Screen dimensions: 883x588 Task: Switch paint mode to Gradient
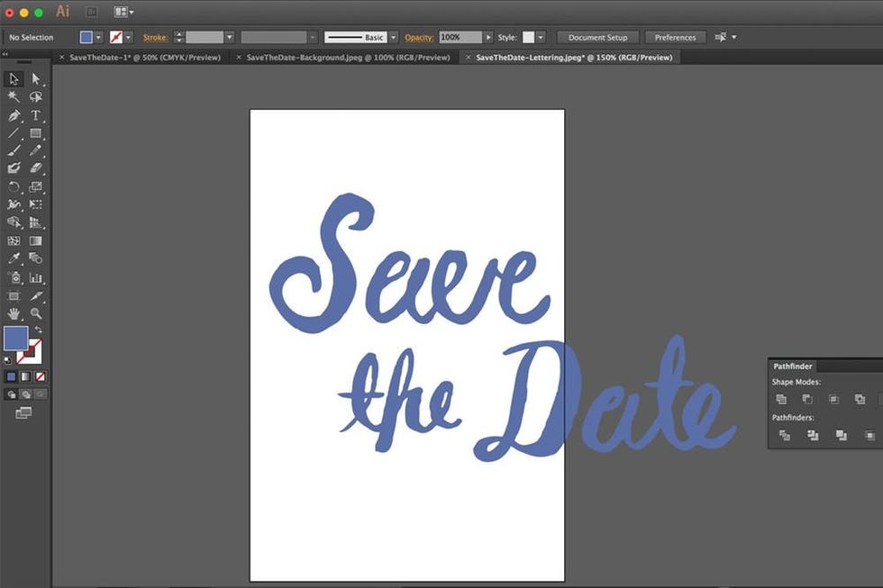pyautogui.click(x=25, y=376)
